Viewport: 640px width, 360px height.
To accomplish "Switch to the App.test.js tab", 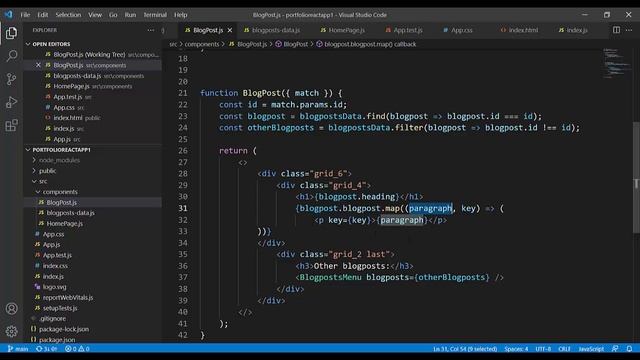I will 404,30.
